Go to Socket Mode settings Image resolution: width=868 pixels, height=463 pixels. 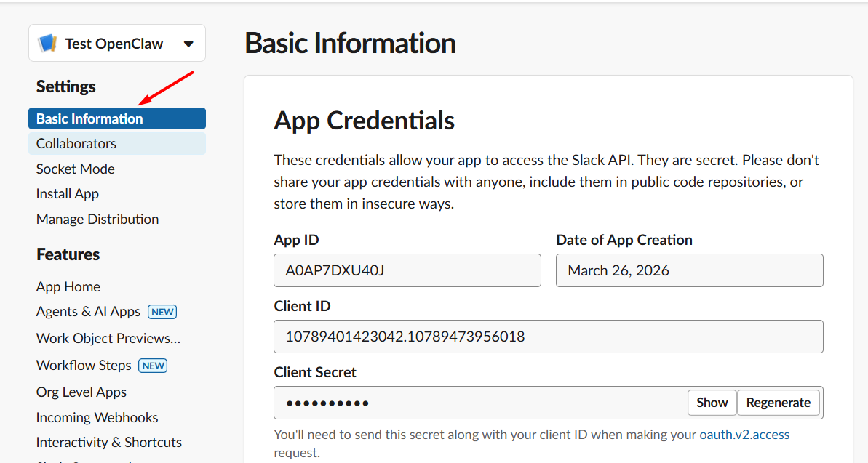76,169
